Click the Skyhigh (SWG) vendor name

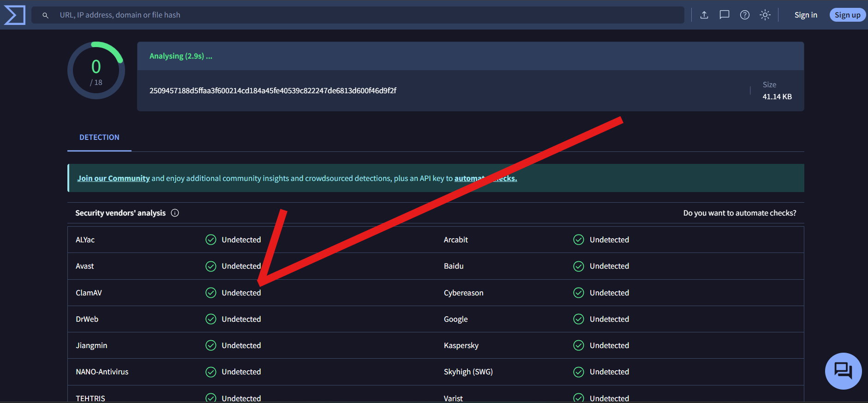click(x=468, y=372)
